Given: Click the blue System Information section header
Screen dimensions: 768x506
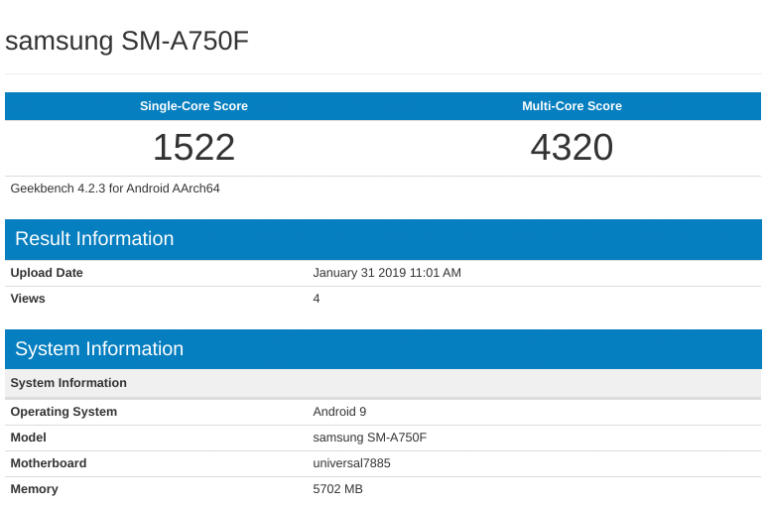Looking at the screenshot, I should [99, 349].
